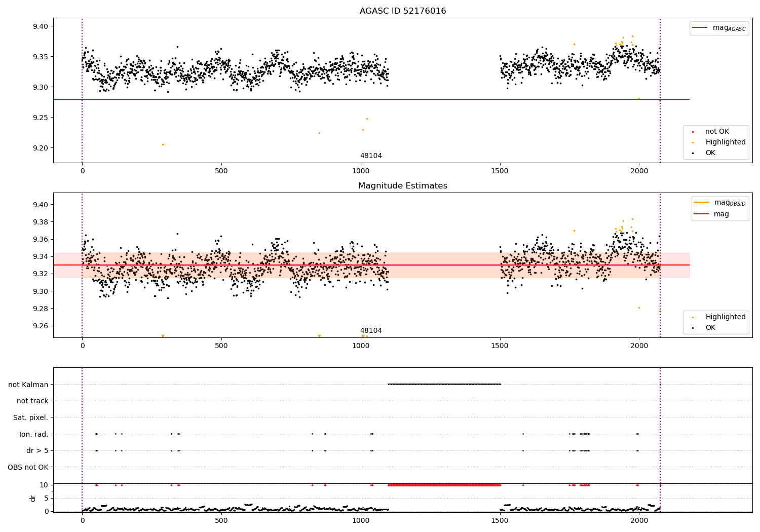The image size is (760, 532).
Task: Click the red dot beside "not OK"
Action: 693,132
